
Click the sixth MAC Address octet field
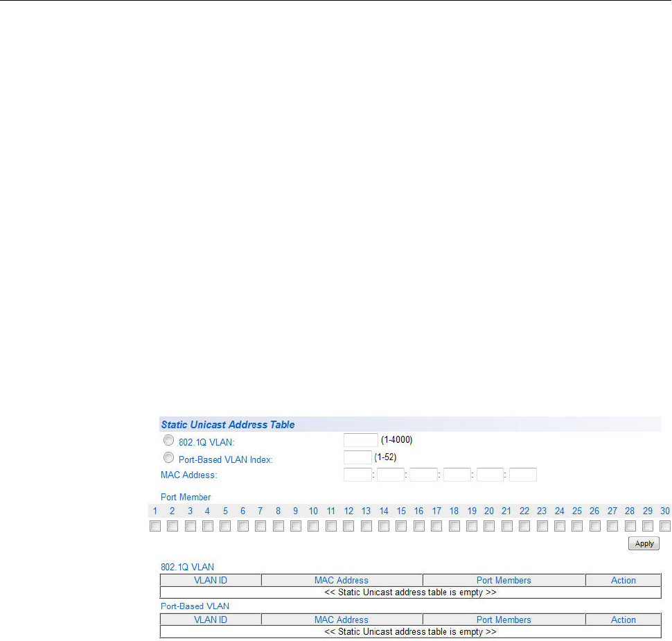523,475
